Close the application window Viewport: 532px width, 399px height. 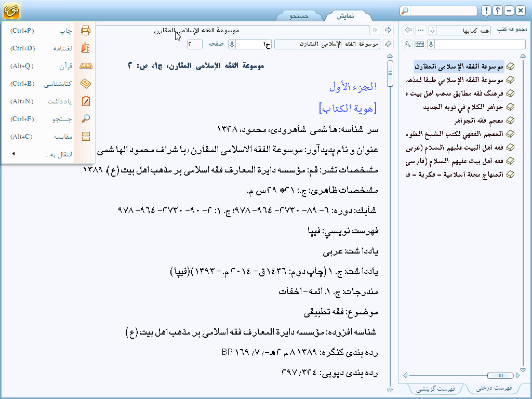521,11
